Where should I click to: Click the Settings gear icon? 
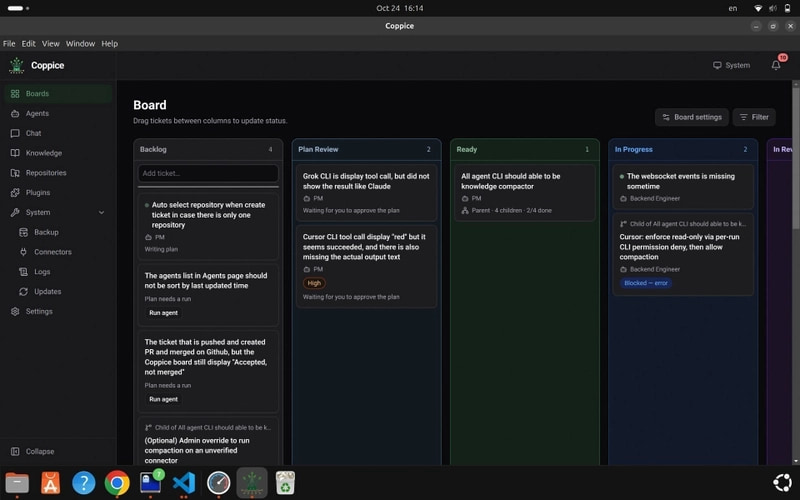15,311
